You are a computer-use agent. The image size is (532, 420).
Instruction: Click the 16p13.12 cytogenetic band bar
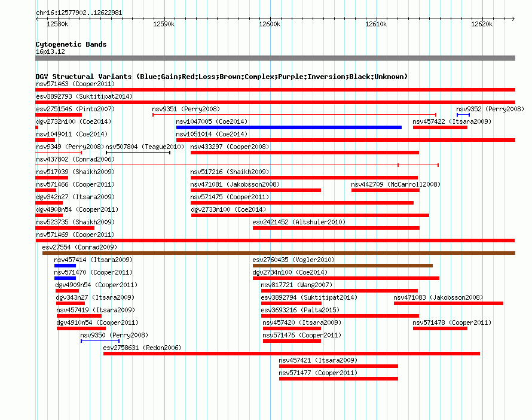tap(275, 58)
